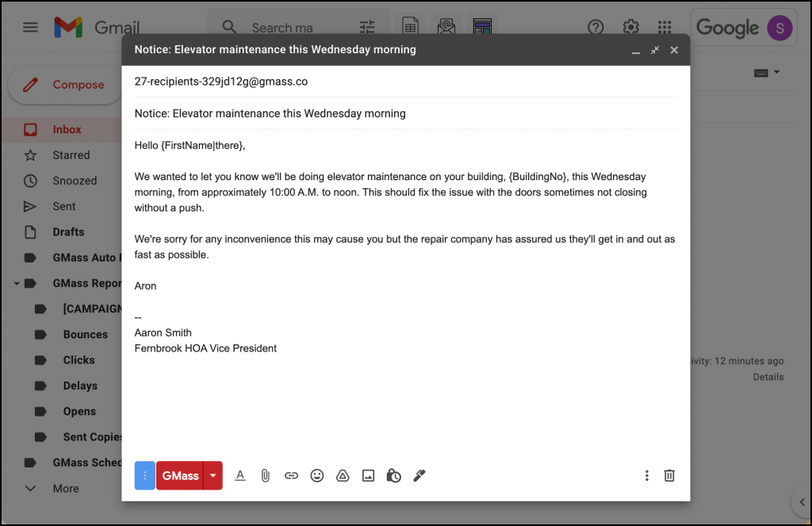Open advanced search filters
This screenshot has height=526, width=812.
click(x=366, y=26)
